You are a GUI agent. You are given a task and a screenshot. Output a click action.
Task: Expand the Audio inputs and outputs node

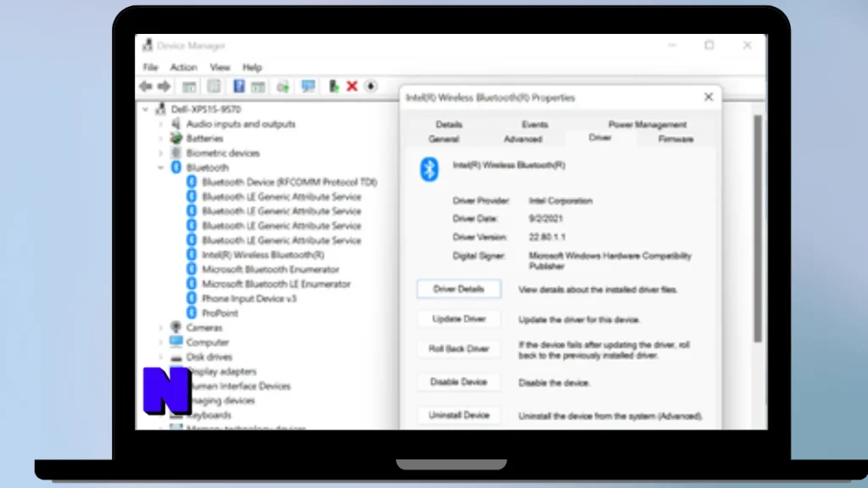[161, 124]
